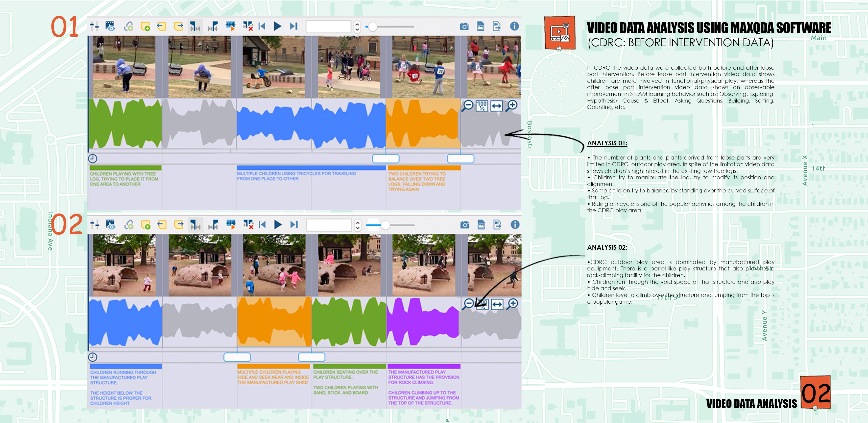Image resolution: width=868 pixels, height=423 pixels.
Task: Set clip end marker in panel 02
Action: pos(213,225)
